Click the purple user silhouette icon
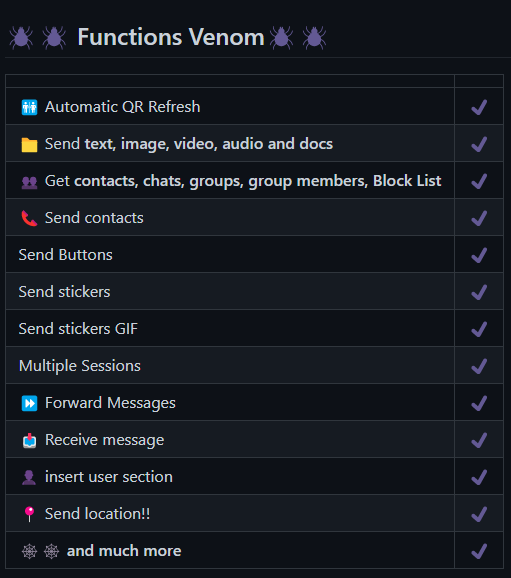Image resolution: width=511 pixels, height=578 pixels. point(29,477)
